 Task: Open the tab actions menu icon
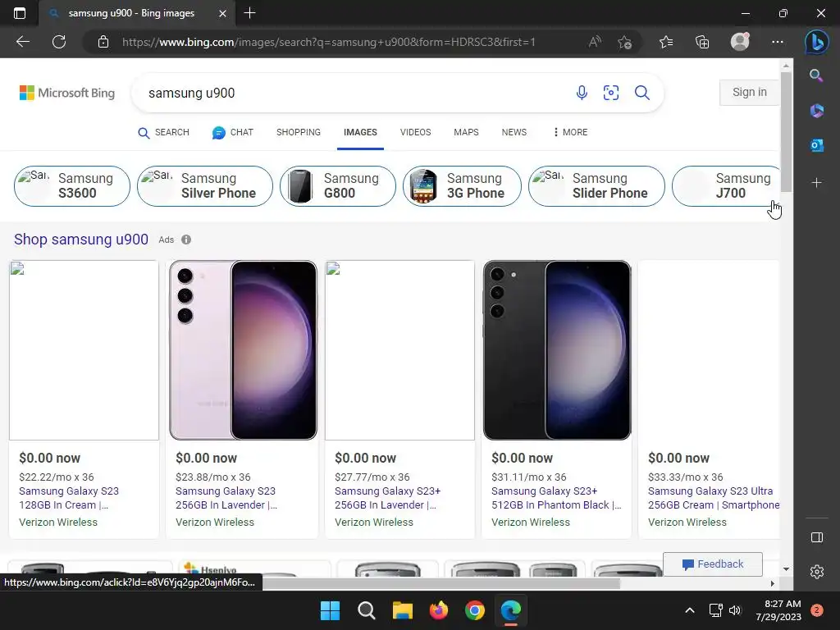[x=20, y=13]
